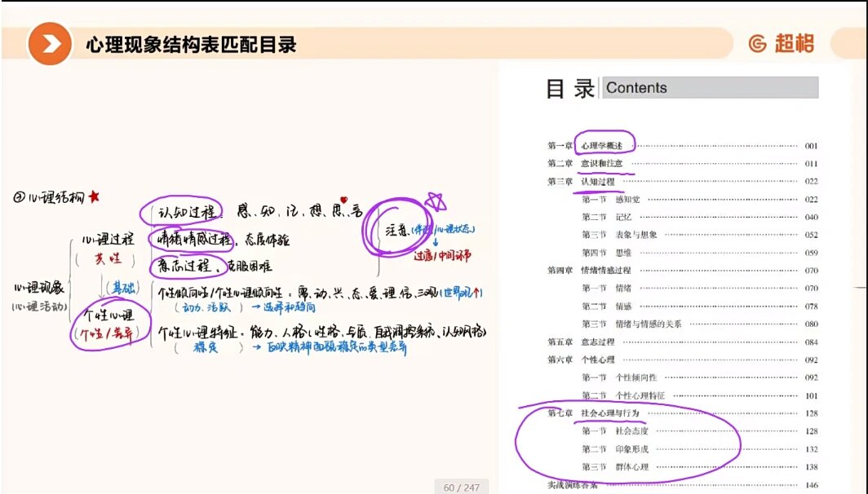The image size is (868, 494).
Task: Click page number 101 in the contents
Action: pyautogui.click(x=811, y=396)
